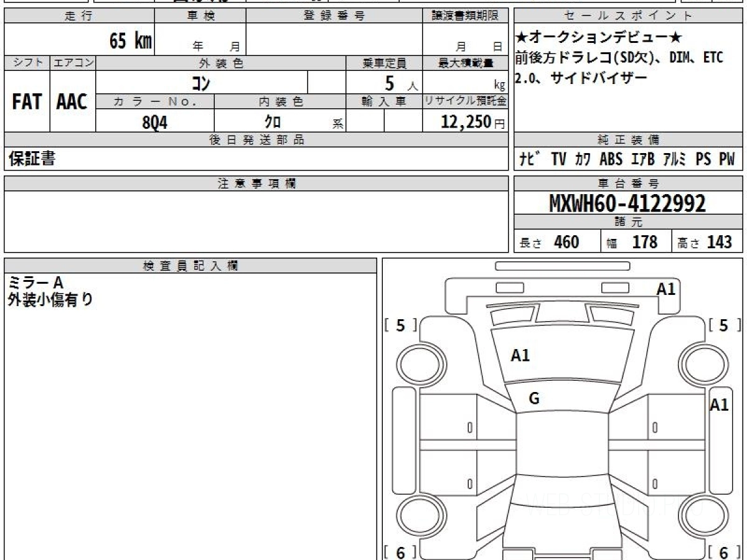Click the "シフト" label
The height and width of the screenshot is (560, 747).
(x=27, y=63)
